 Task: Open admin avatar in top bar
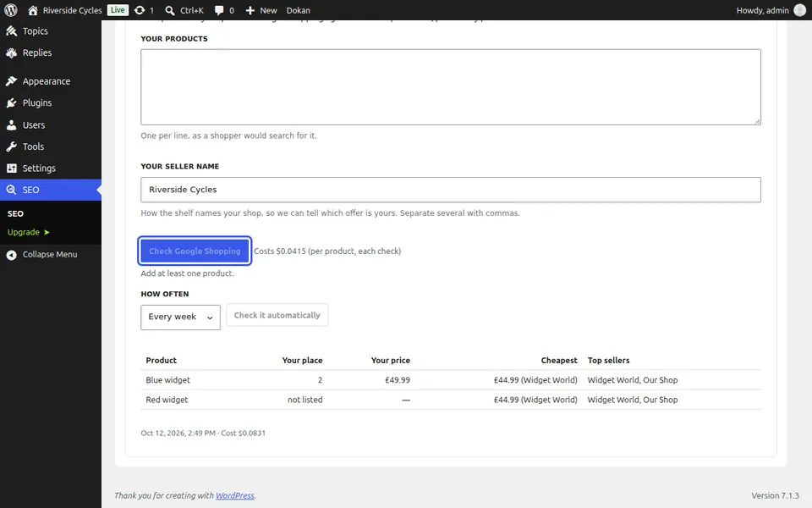click(800, 10)
